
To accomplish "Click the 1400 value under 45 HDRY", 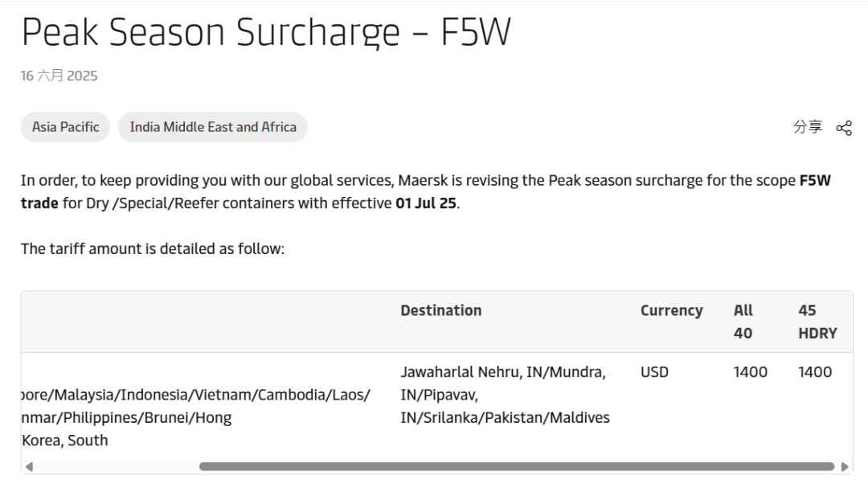I will coord(814,372).
